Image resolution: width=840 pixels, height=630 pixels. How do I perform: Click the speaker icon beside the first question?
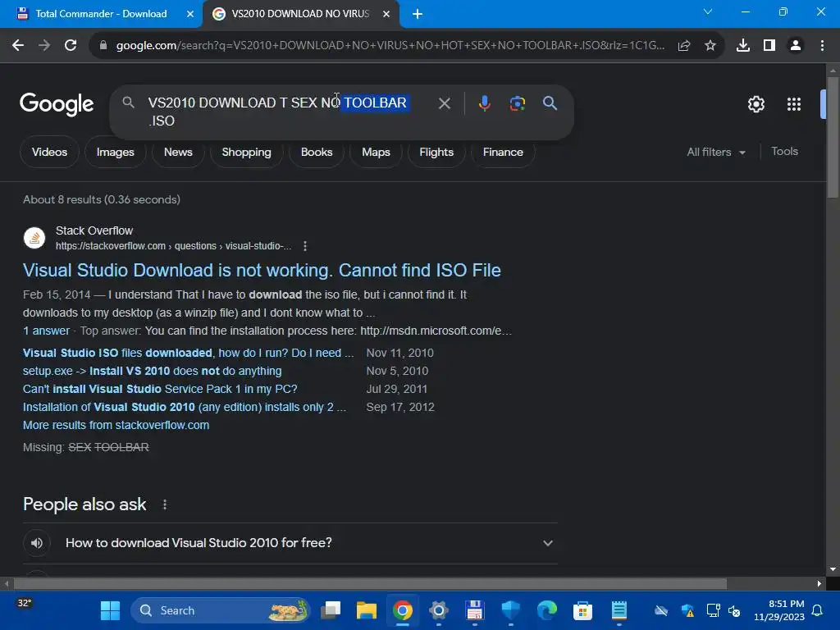[36, 543]
